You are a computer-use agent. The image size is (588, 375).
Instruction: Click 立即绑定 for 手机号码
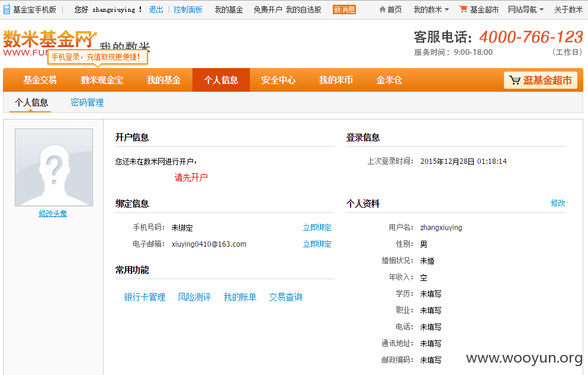point(317,227)
